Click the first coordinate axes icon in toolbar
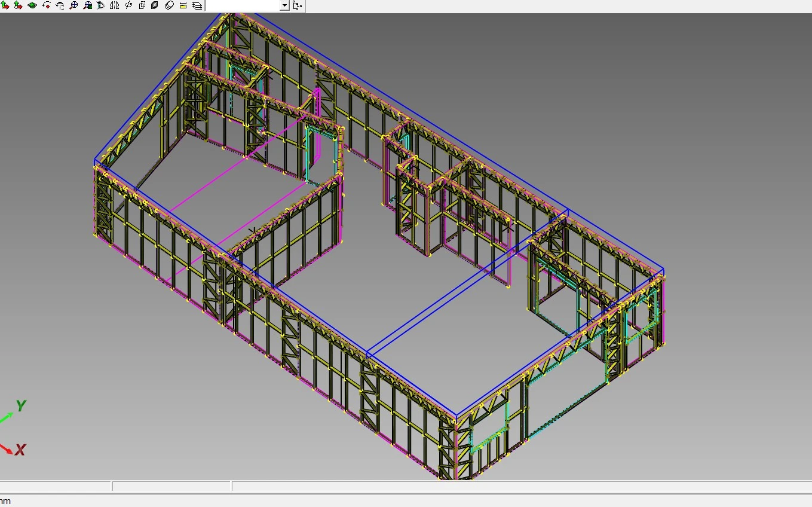812x507 pixels. (5, 5)
